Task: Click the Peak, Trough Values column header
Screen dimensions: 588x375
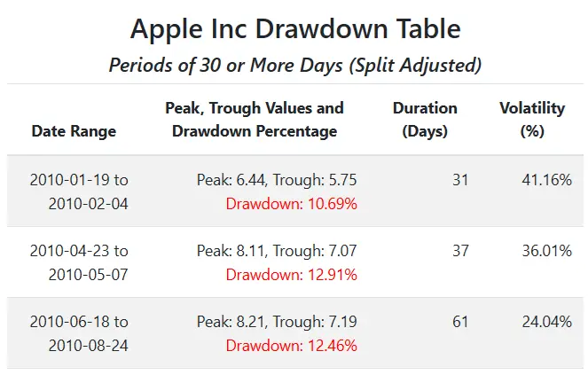Action: tap(255, 120)
